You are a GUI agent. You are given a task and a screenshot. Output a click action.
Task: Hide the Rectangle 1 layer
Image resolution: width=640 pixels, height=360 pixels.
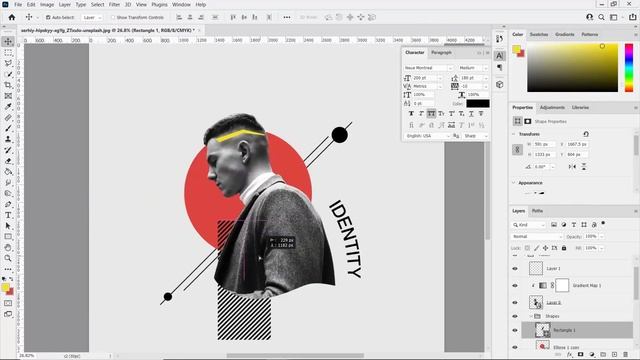point(515,330)
